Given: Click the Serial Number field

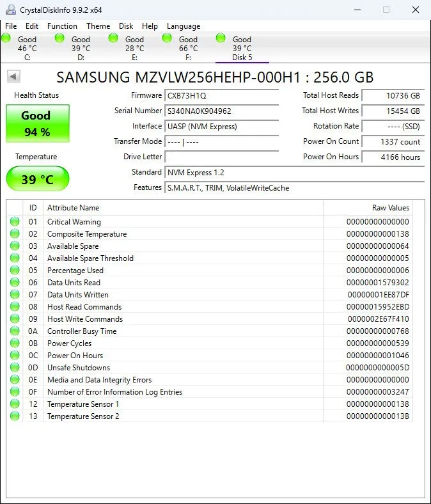Looking at the screenshot, I should click(x=221, y=111).
